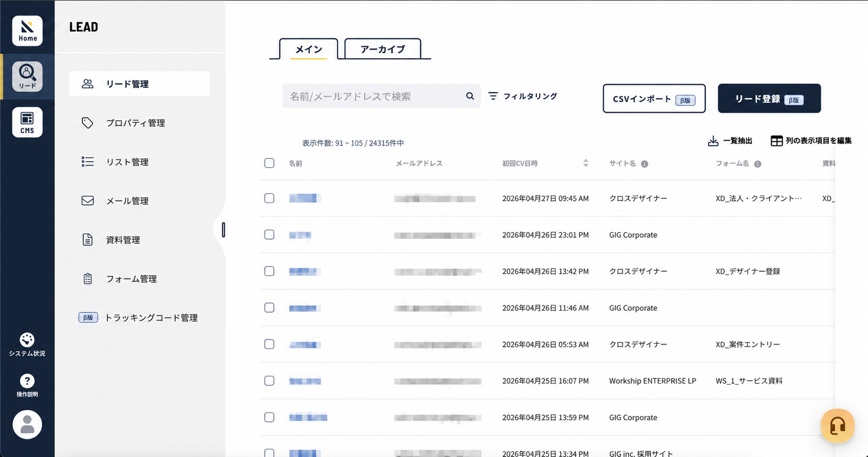Sort by 初回CV日時 arrows

[585, 163]
